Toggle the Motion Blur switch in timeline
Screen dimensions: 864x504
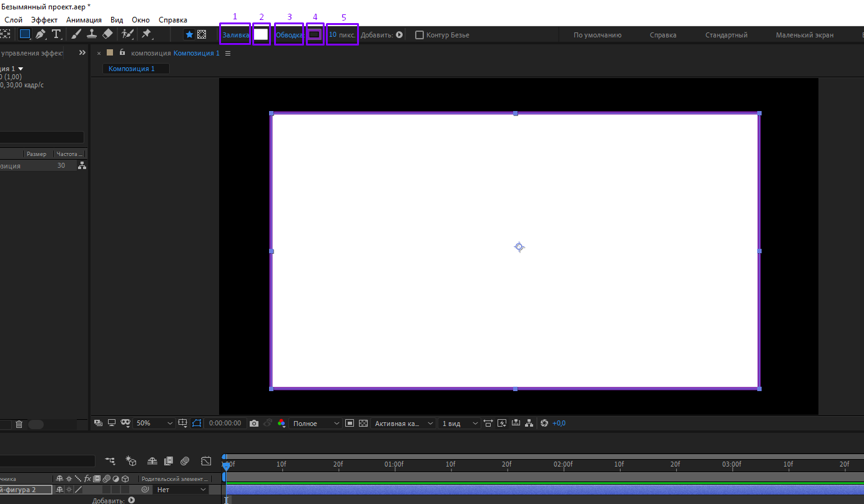[184, 461]
